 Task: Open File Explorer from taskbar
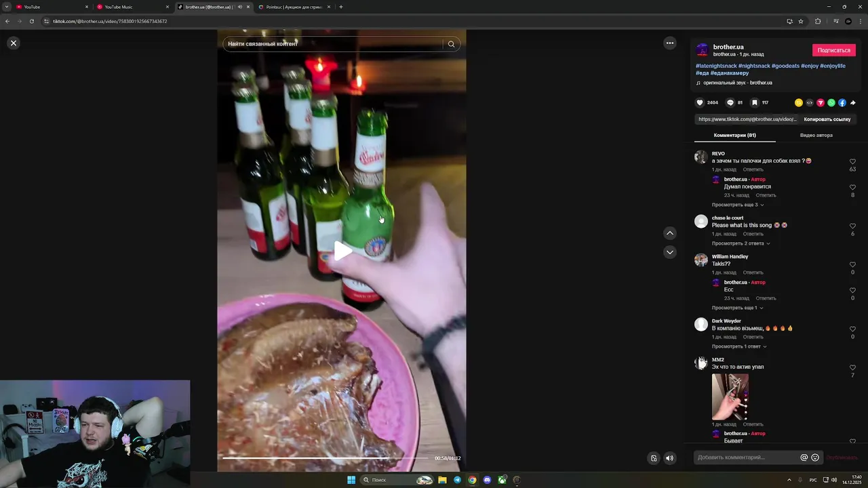coord(442,480)
